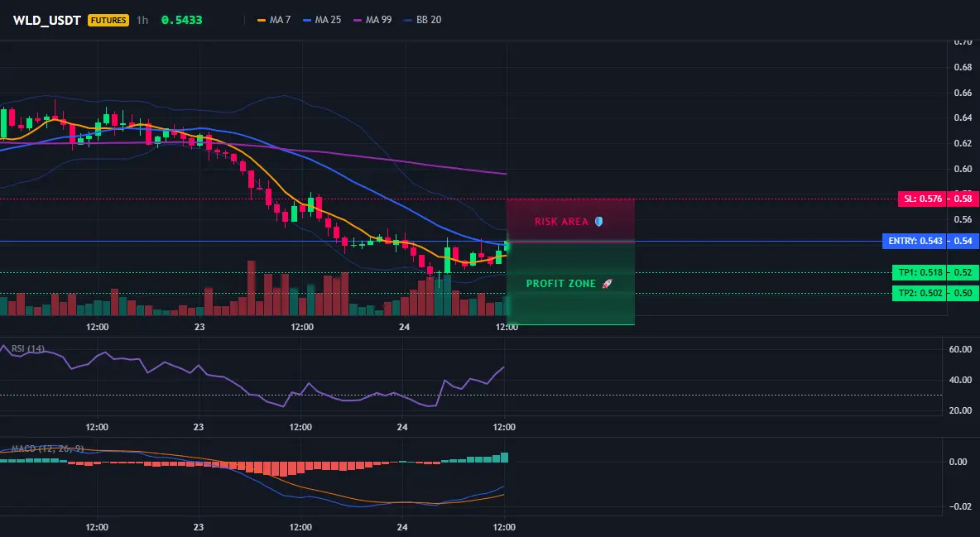Select the 1h timeframe label
Image resolution: width=980 pixels, height=537 pixels.
[x=142, y=20]
